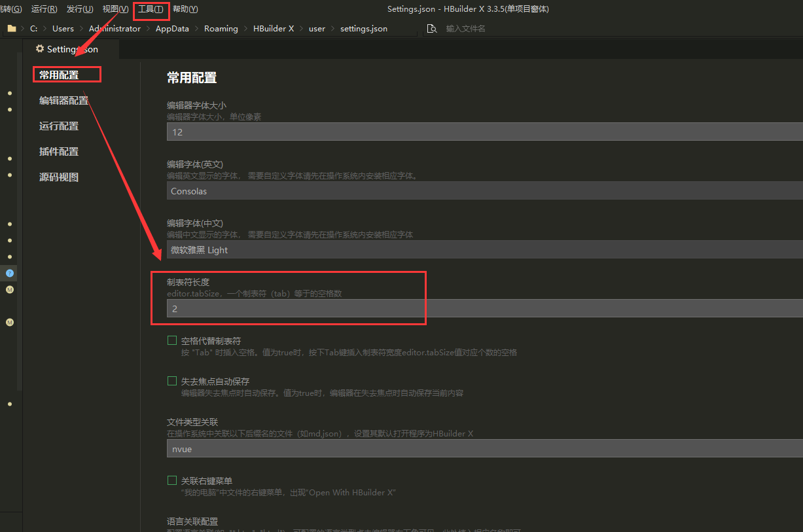Select 插件配置 in the settings sidebar
Screen dimensions: 803x532
click(x=59, y=152)
